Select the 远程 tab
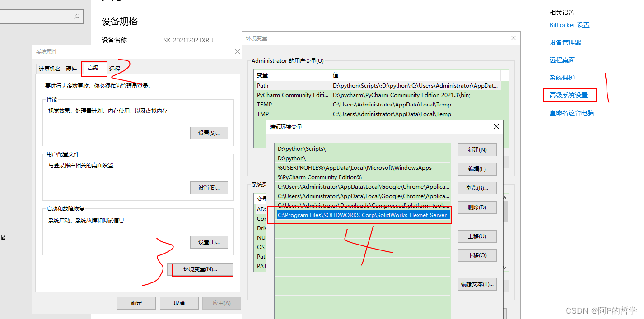Screen dimensions: 644x319 tap(115, 69)
